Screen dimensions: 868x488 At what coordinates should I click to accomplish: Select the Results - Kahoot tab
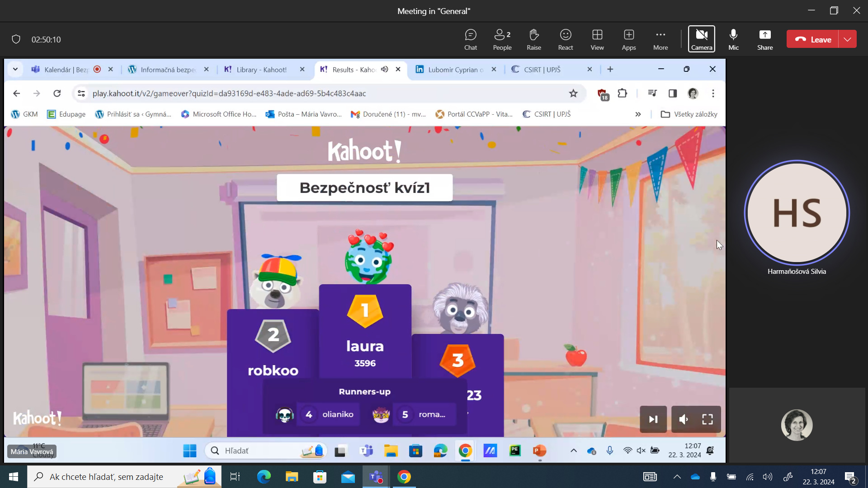[354, 70]
